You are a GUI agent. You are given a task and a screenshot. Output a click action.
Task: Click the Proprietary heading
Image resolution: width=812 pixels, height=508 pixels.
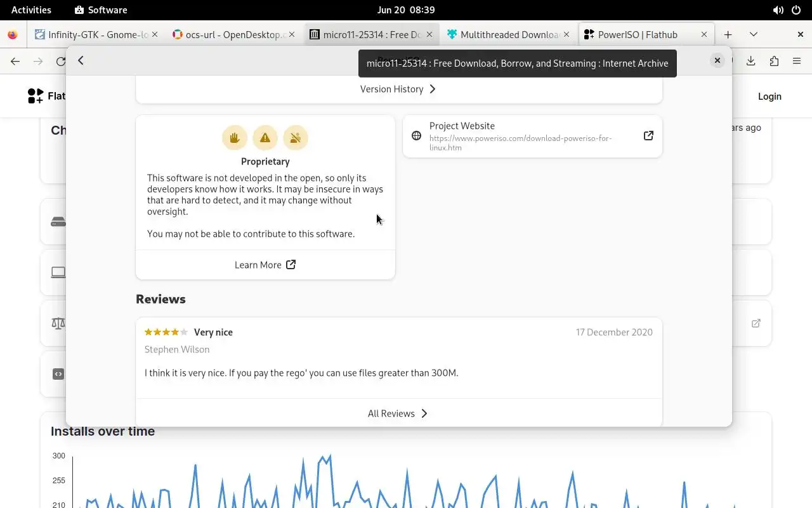click(265, 161)
